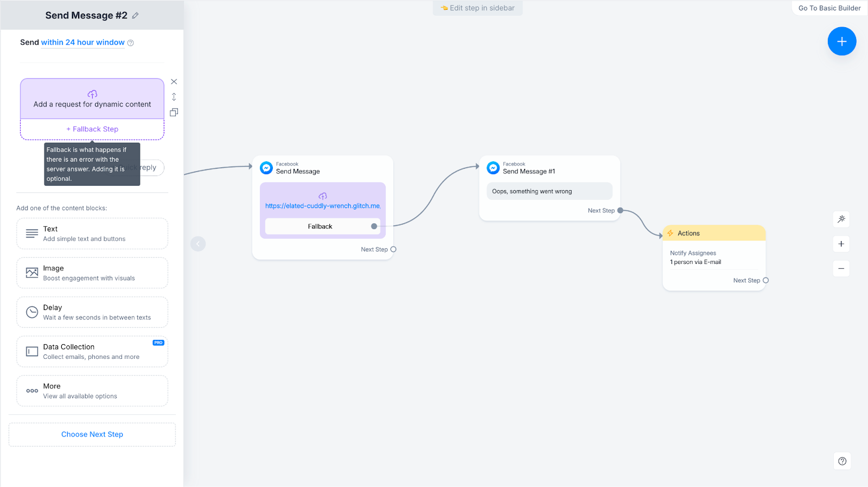Click the Image block picture icon
Image resolution: width=868 pixels, height=487 pixels.
32,273
